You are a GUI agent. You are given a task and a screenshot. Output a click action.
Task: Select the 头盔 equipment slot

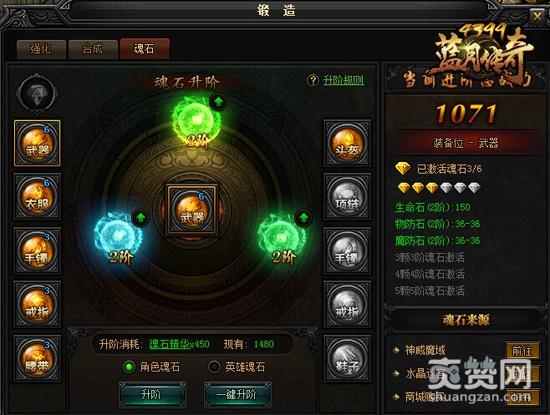click(x=347, y=143)
